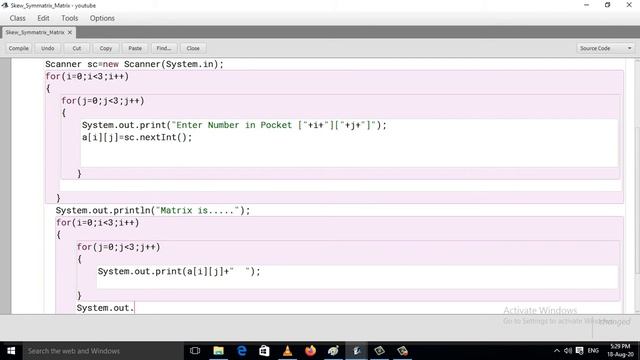
Task: Click the Paste button
Action: (x=135, y=48)
